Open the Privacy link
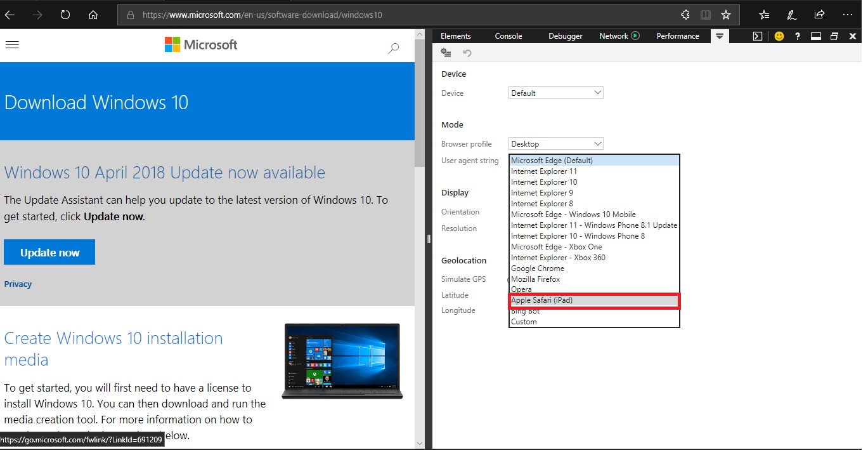The width and height of the screenshot is (868, 450). [x=18, y=284]
